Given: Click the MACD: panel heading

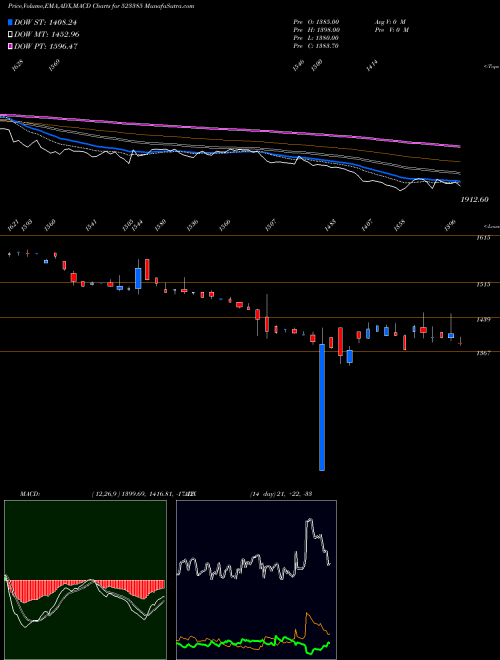Looking at the screenshot, I should click(30, 493).
